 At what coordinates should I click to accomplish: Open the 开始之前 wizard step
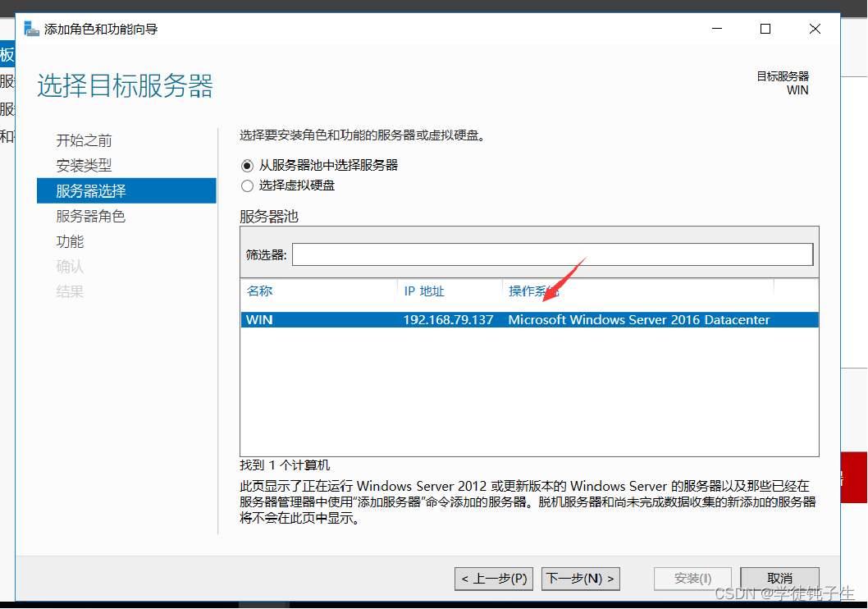coord(85,140)
